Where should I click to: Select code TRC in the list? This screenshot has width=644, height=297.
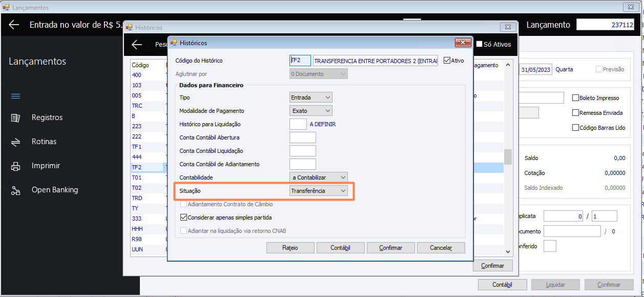(x=137, y=106)
